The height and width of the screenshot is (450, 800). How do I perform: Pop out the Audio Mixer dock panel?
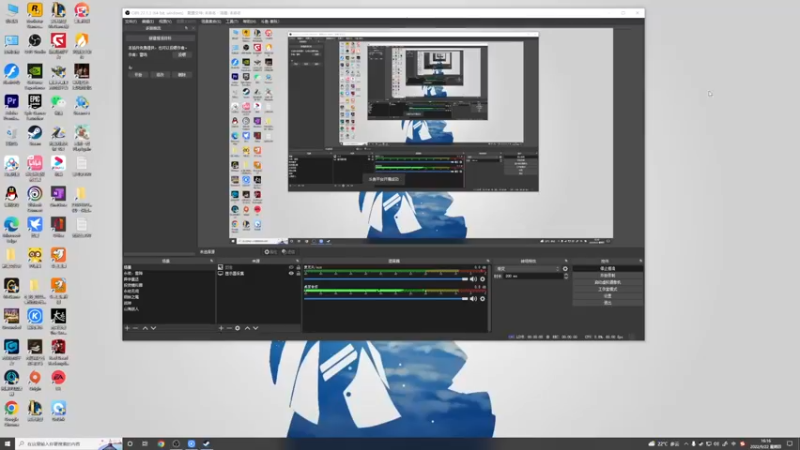pyautogui.click(x=488, y=261)
